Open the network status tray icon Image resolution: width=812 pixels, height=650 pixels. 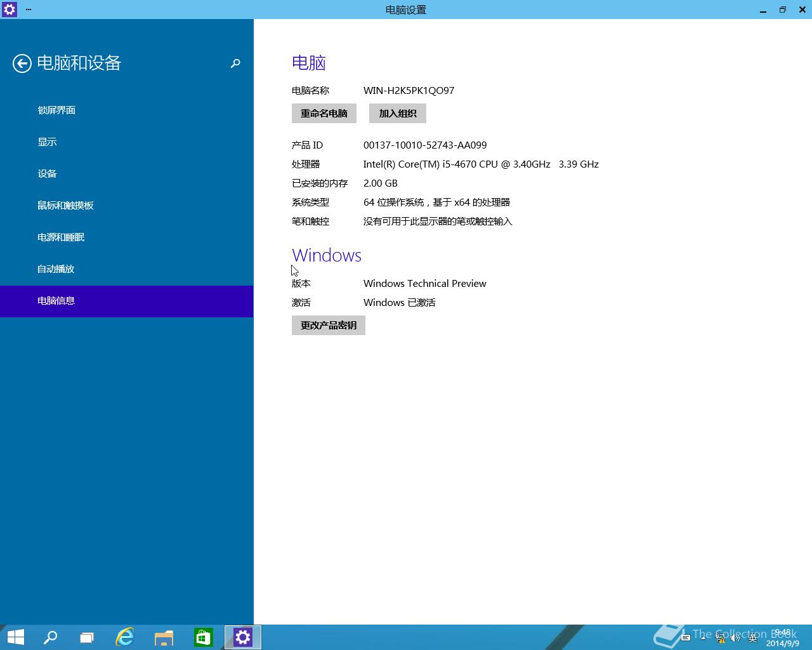[x=719, y=638]
